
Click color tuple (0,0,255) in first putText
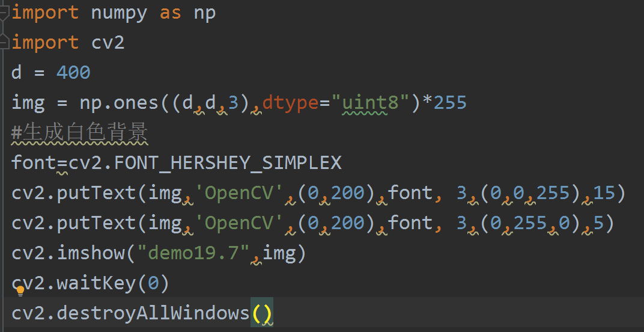coord(530,193)
